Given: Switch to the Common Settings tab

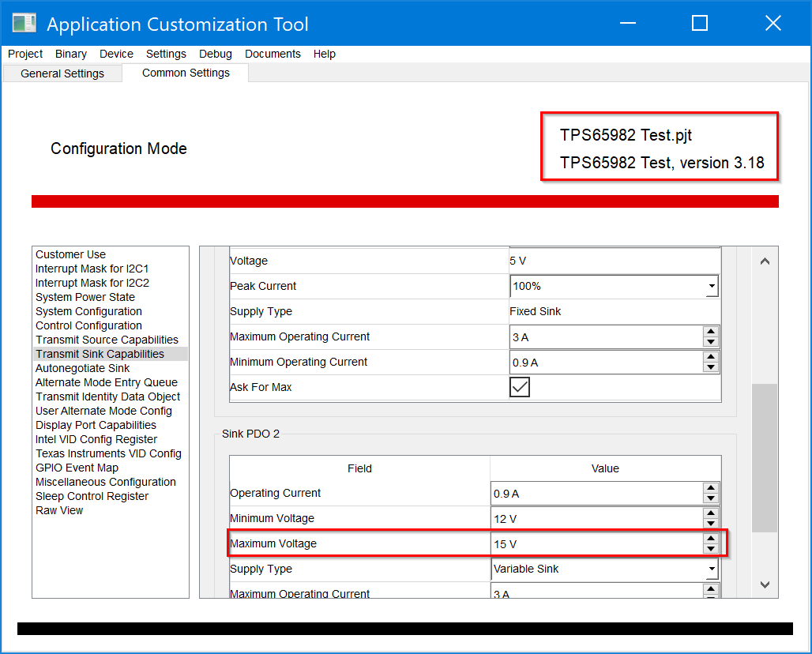Looking at the screenshot, I should 186,73.
